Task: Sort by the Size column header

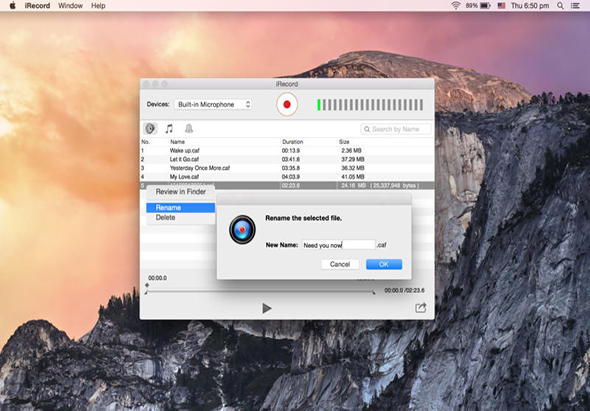Action: click(x=344, y=142)
